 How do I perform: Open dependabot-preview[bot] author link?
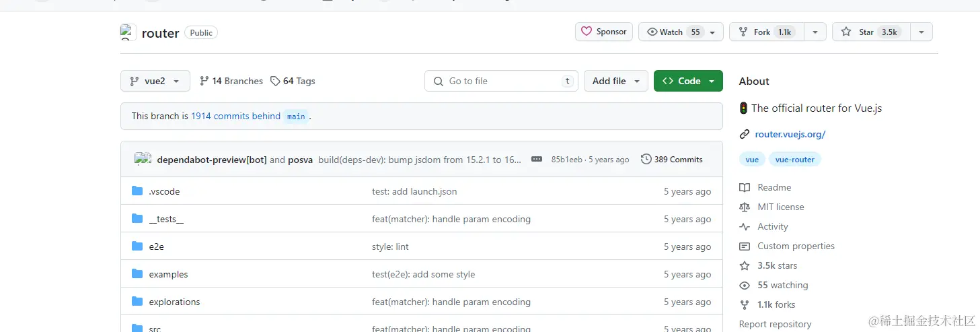tap(212, 160)
